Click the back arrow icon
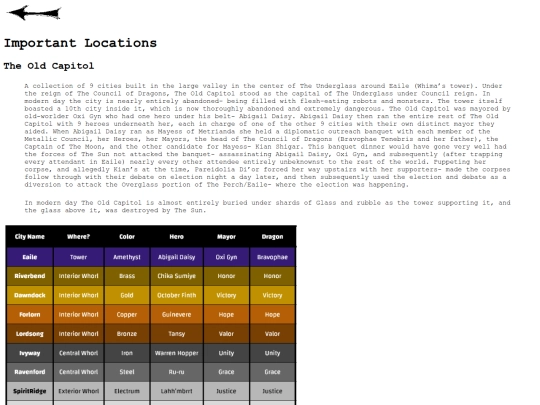The height and width of the screenshot is (405, 540). click(34, 13)
